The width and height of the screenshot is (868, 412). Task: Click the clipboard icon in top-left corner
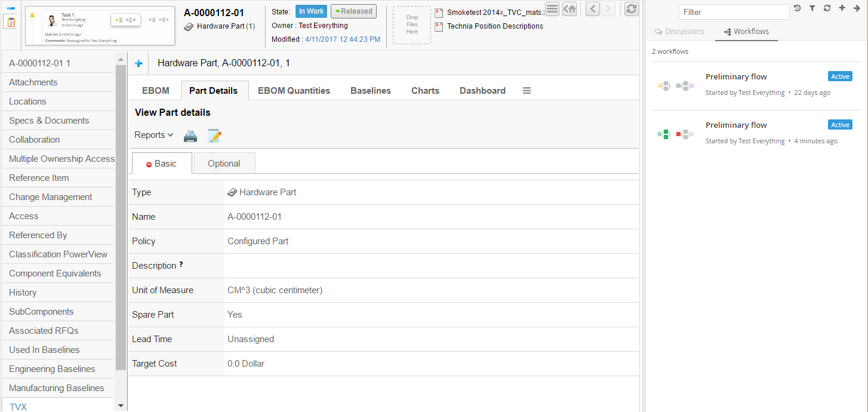coord(11,22)
